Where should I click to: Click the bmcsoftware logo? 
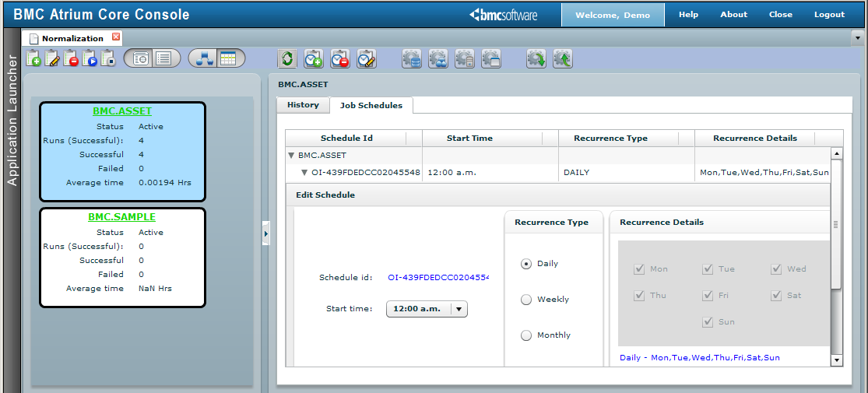click(x=503, y=15)
